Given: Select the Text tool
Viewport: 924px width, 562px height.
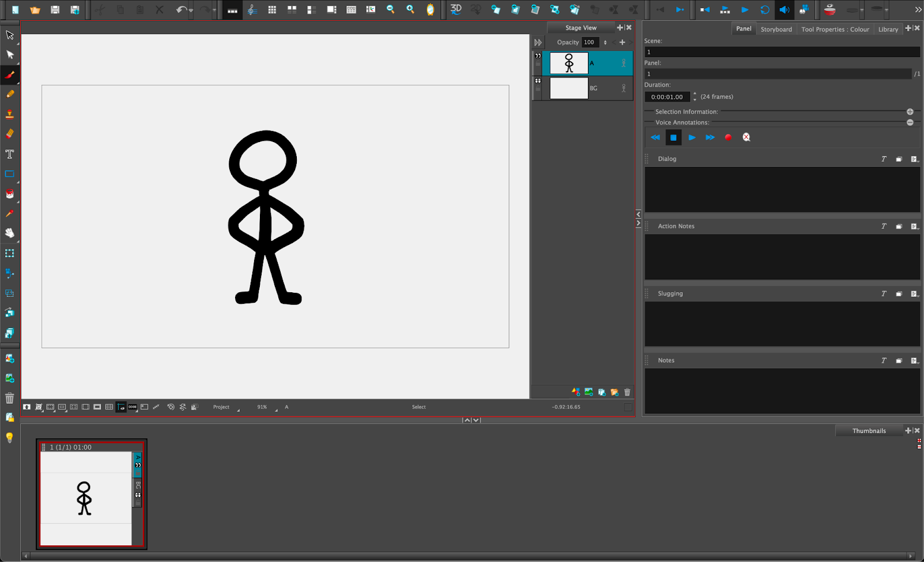Looking at the screenshot, I should [10, 154].
